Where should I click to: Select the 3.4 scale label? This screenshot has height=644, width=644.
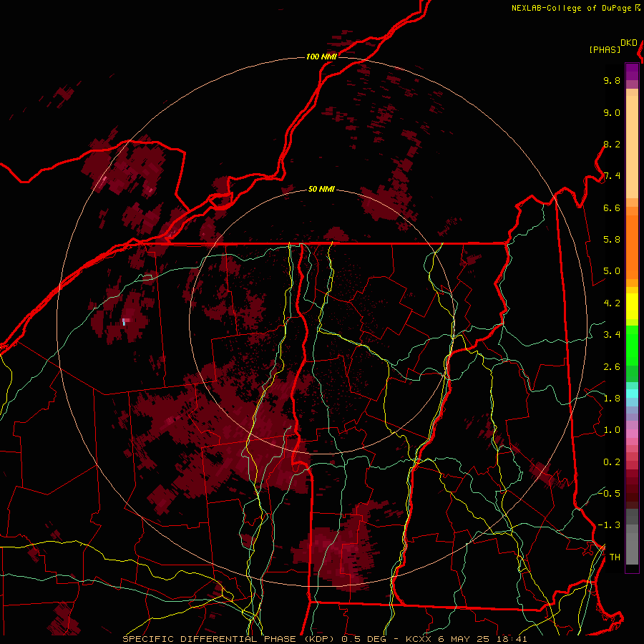click(612, 335)
